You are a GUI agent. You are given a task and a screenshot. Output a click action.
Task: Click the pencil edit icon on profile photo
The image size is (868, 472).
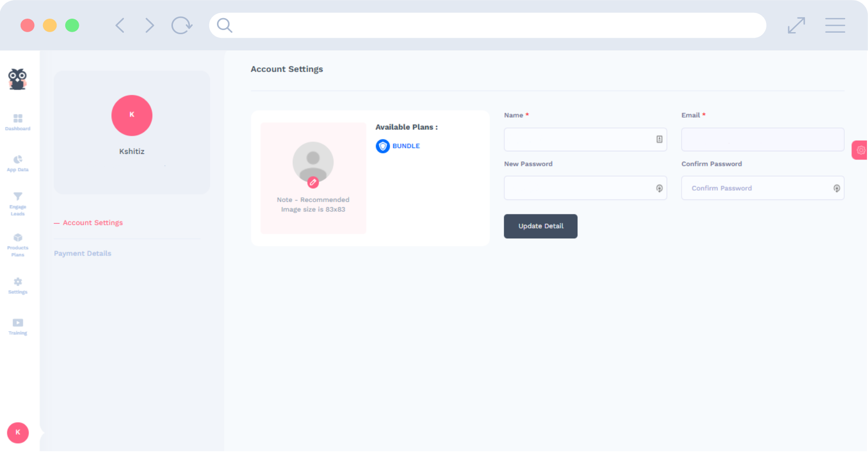click(x=313, y=182)
